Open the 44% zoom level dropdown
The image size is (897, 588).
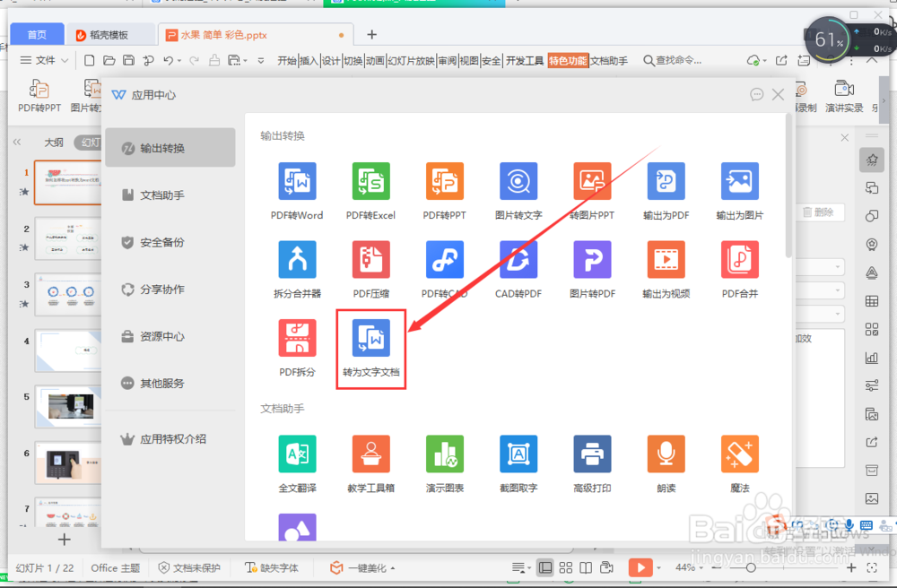(x=689, y=567)
